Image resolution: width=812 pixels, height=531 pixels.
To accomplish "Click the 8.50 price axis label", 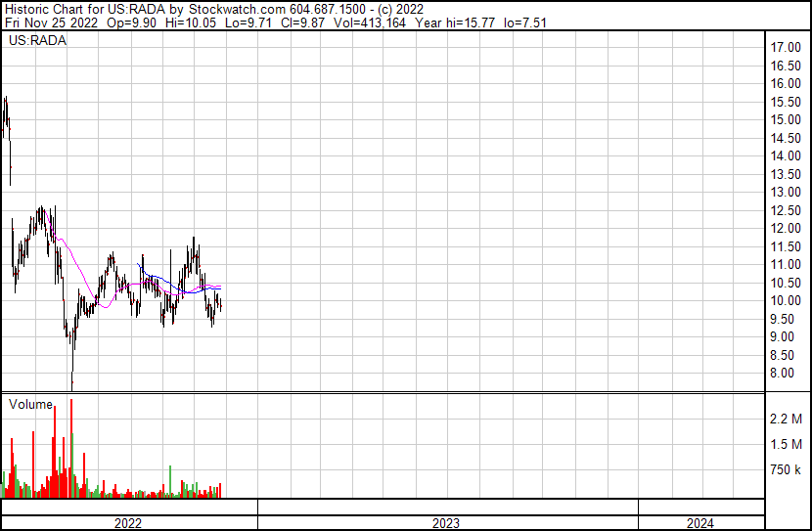I will coord(782,356).
